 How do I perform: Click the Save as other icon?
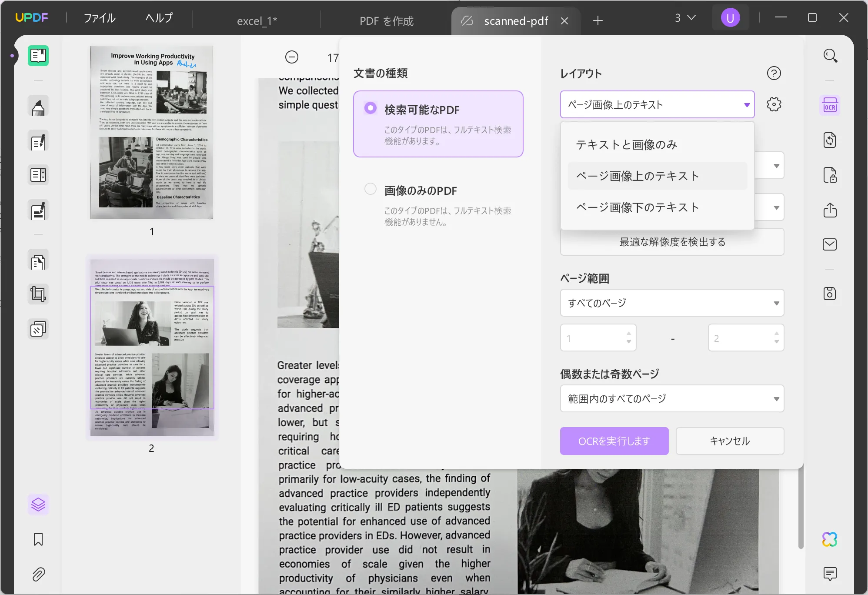point(830,294)
